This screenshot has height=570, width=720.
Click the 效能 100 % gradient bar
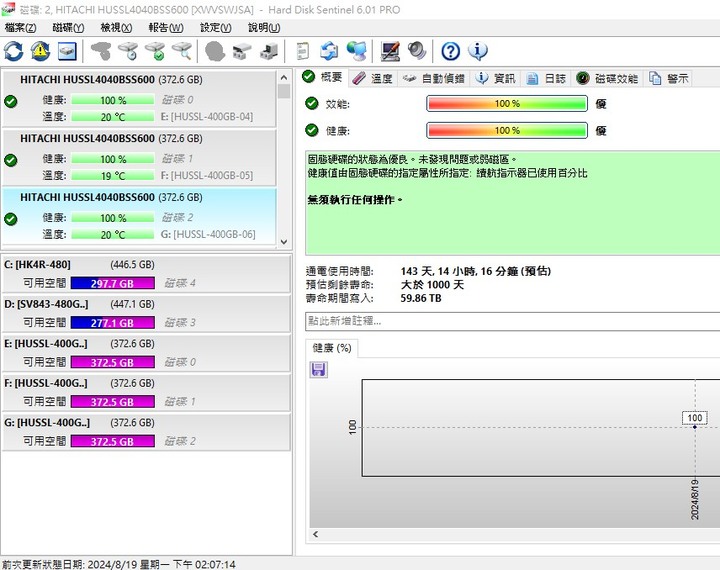click(x=507, y=103)
